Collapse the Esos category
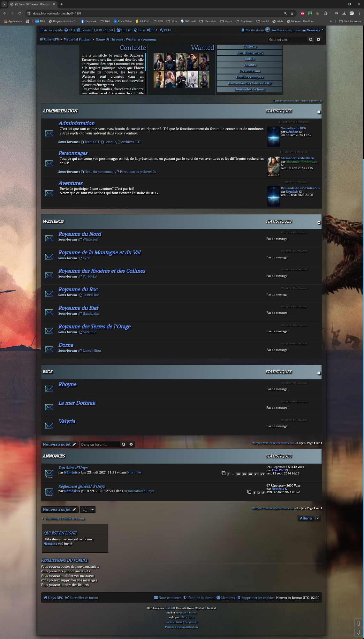Viewport: 364px width, 639px height. tap(319, 373)
